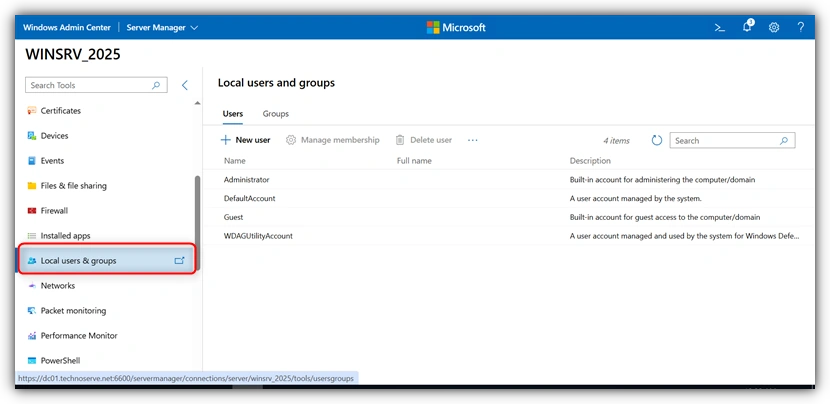Viewport: 830px width, 404px height.
Task: Click the Packet monitoring tool icon
Action: point(31,311)
